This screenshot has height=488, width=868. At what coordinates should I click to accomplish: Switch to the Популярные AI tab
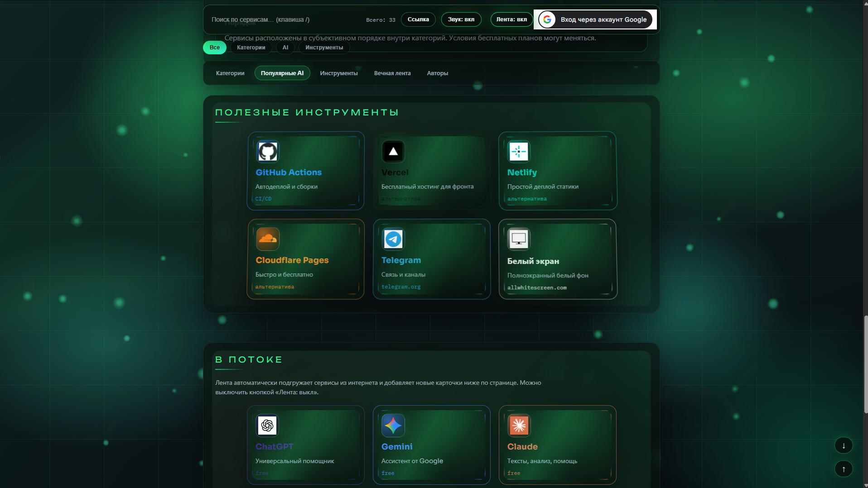[282, 73]
